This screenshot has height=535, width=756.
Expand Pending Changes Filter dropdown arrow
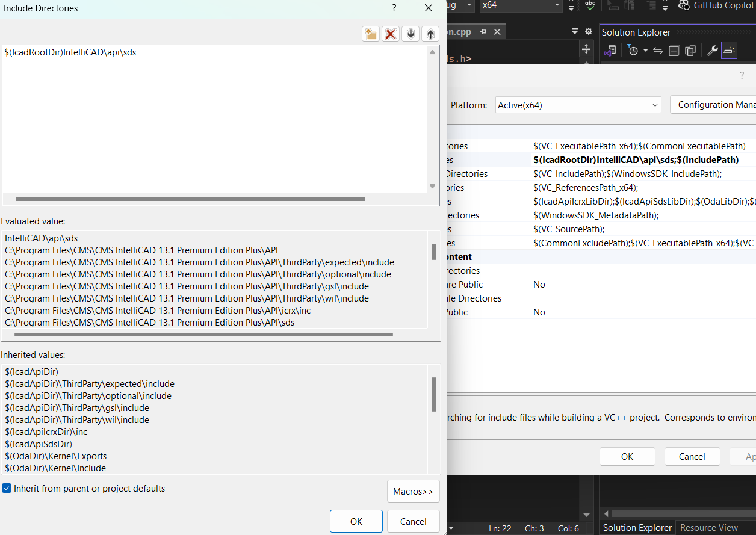coord(645,51)
